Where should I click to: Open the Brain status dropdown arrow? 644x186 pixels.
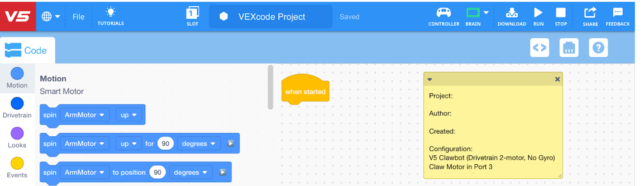tap(486, 13)
